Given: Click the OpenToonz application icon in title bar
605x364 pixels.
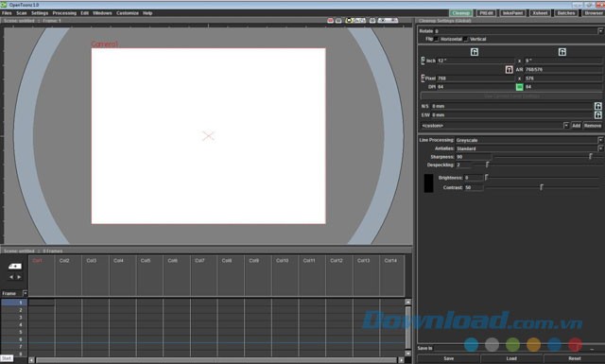Looking at the screenshot, I should click(4, 5).
